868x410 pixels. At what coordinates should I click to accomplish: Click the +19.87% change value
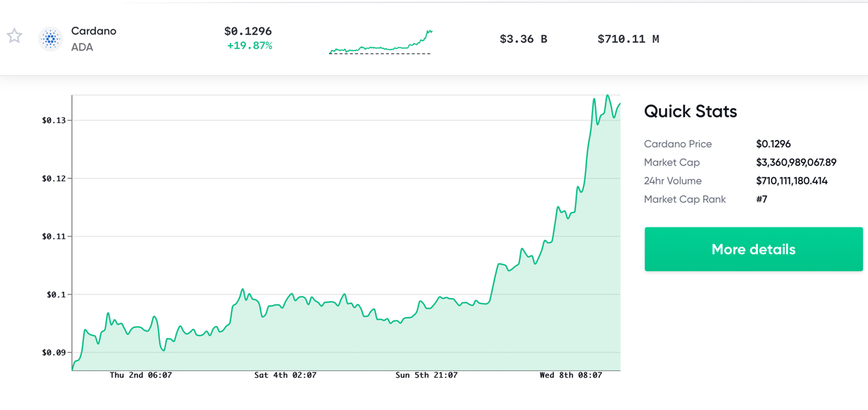(x=249, y=46)
